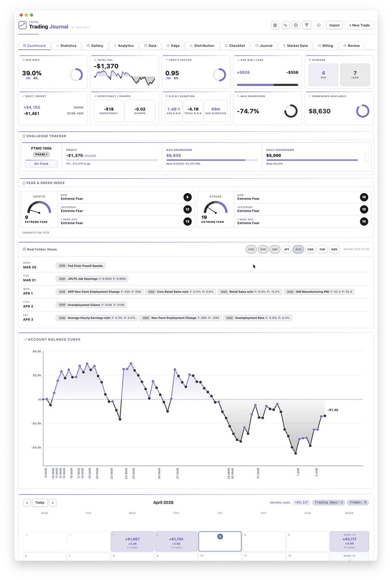Image resolution: width=392 pixels, height=580 pixels.
Task: Switch to the Analytics tab
Action: pos(124,46)
